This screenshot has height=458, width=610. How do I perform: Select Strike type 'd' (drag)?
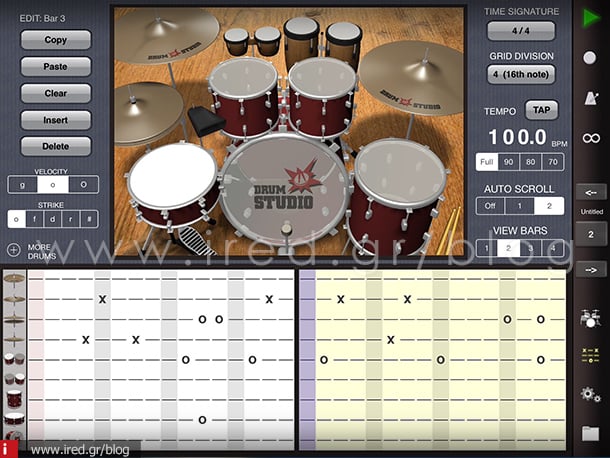click(x=53, y=219)
